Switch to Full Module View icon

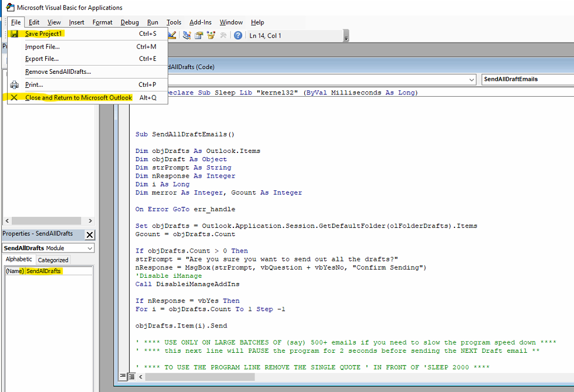[x=131, y=376]
